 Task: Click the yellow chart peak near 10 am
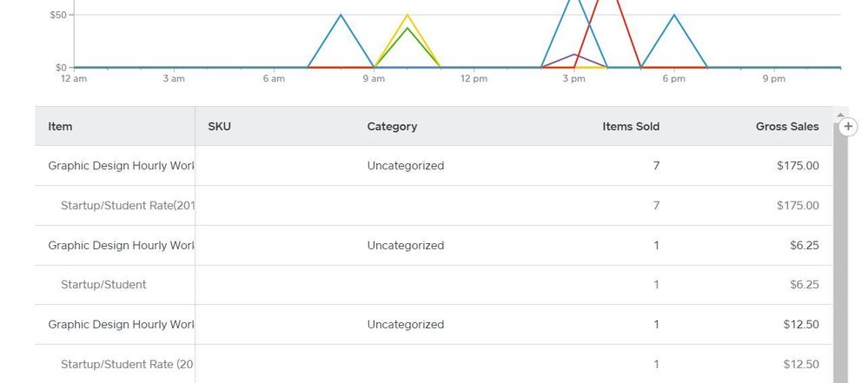pyautogui.click(x=407, y=16)
